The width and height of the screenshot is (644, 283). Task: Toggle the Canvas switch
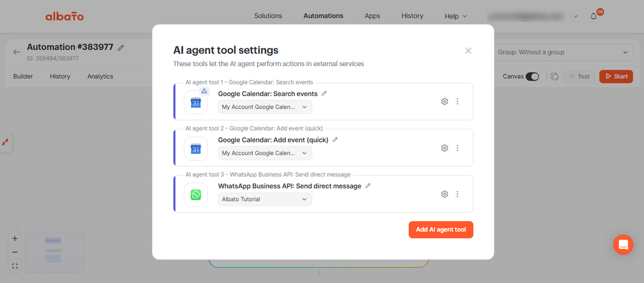[x=532, y=76]
